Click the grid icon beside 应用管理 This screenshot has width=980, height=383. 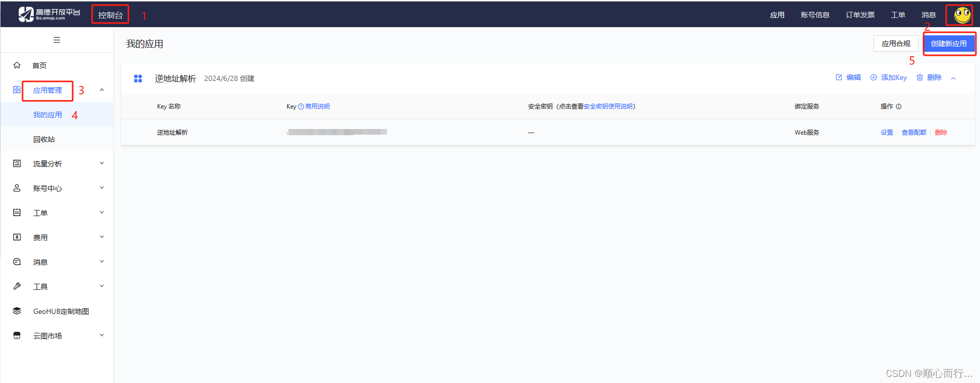pyautogui.click(x=17, y=90)
